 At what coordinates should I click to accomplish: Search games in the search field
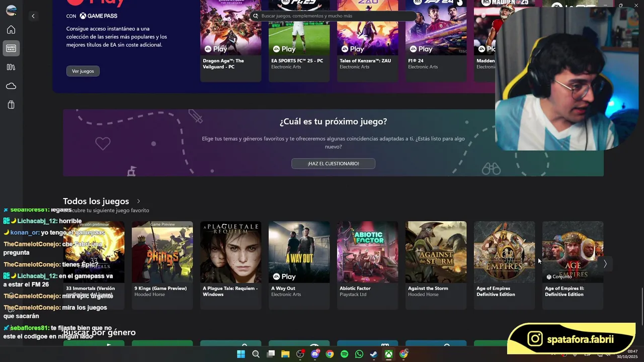coord(334,16)
